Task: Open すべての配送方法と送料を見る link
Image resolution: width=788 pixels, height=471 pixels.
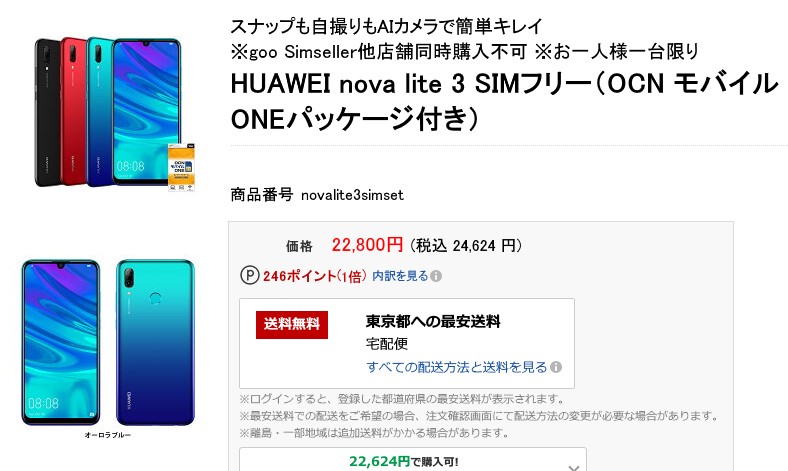Action: coord(456,367)
